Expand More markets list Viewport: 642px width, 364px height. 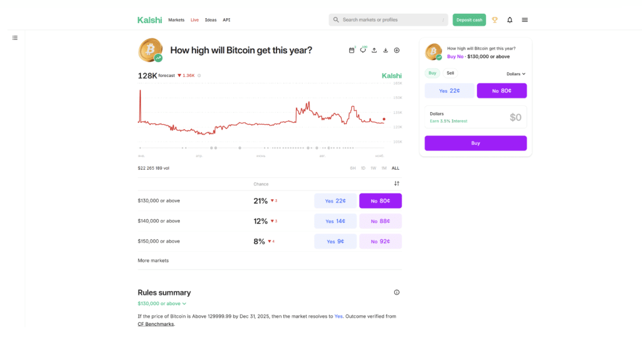pos(153,261)
